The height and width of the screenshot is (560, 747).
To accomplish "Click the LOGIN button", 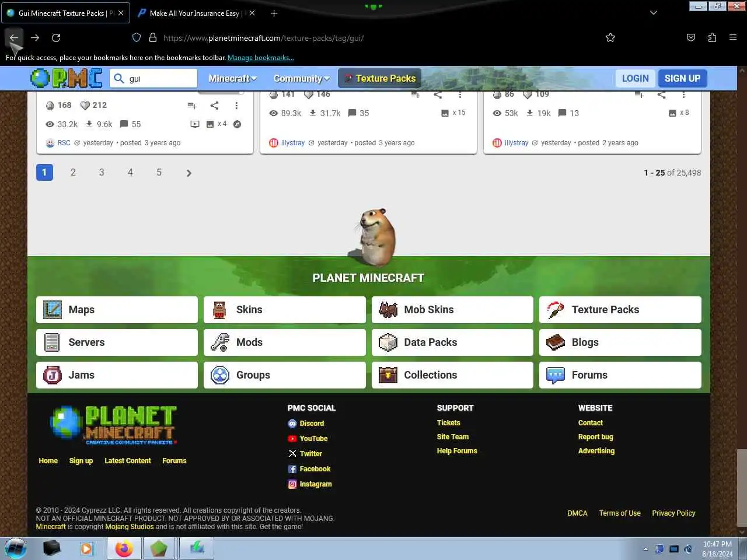I will (x=635, y=78).
